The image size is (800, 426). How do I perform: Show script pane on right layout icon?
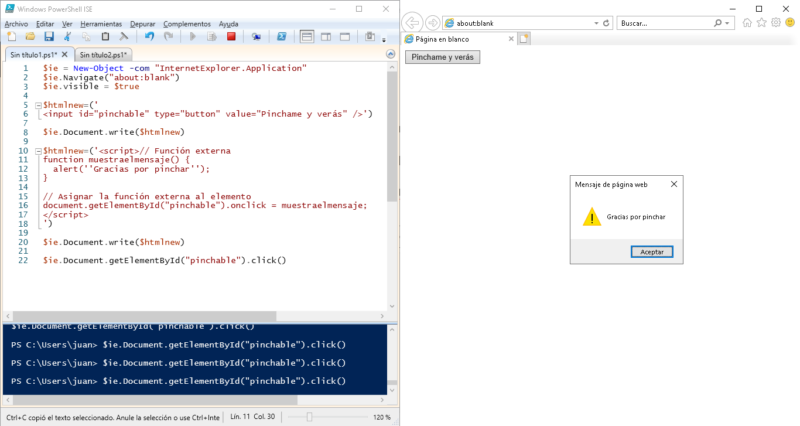326,37
